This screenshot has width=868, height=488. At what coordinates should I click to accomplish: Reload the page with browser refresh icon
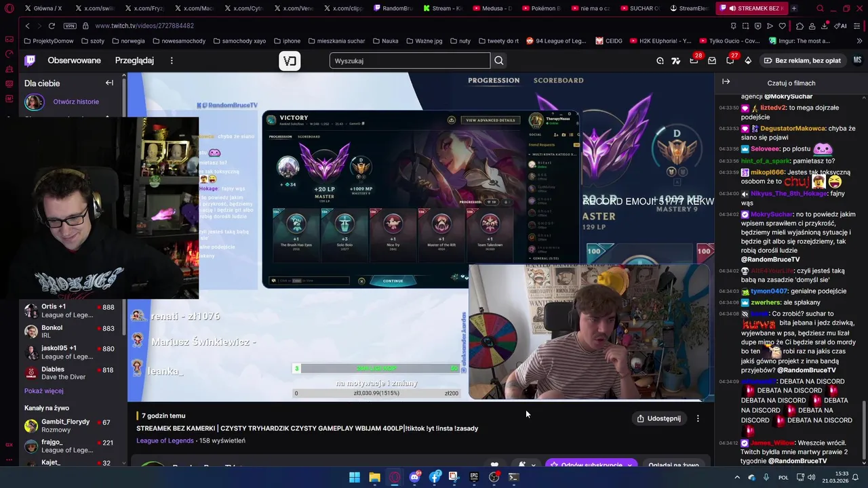pos(52,26)
